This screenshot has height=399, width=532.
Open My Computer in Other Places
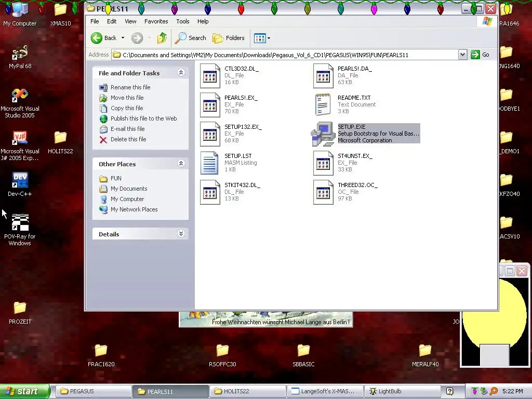click(x=127, y=199)
